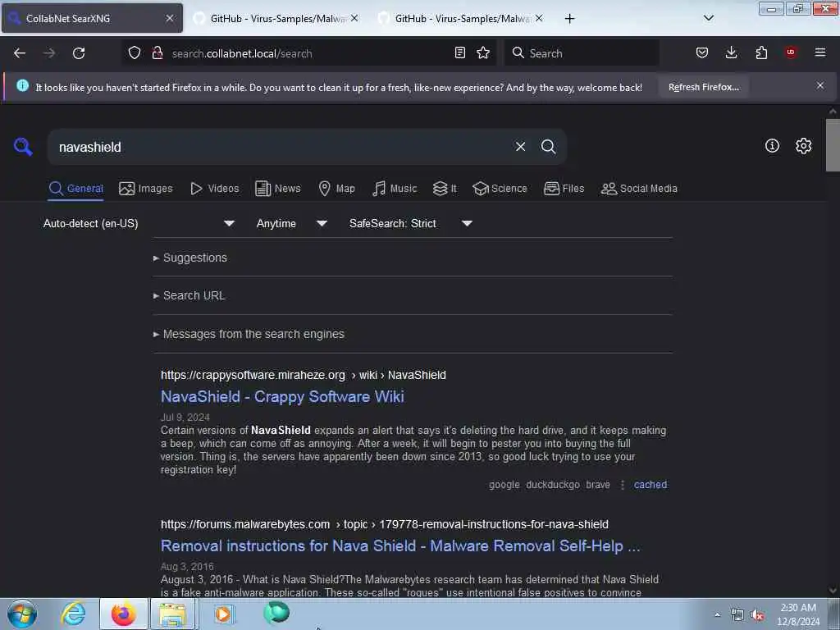The image size is (840, 630).
Task: Open the Firefox hamburger menu
Action: point(820,52)
